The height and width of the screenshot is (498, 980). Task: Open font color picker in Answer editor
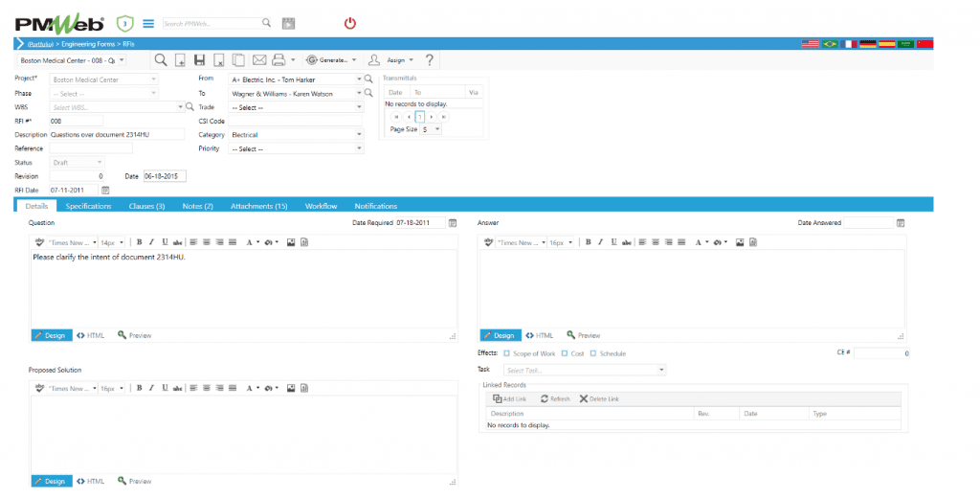coord(701,242)
